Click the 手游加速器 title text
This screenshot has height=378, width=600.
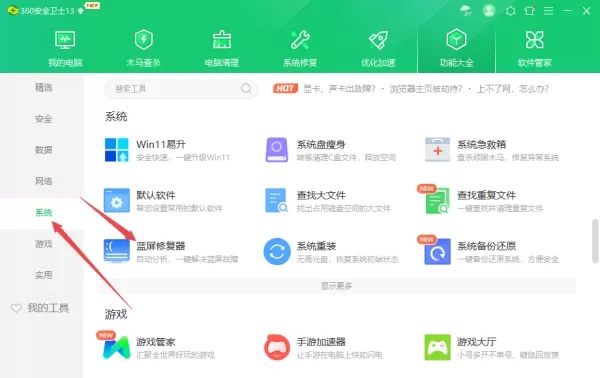click(x=321, y=341)
